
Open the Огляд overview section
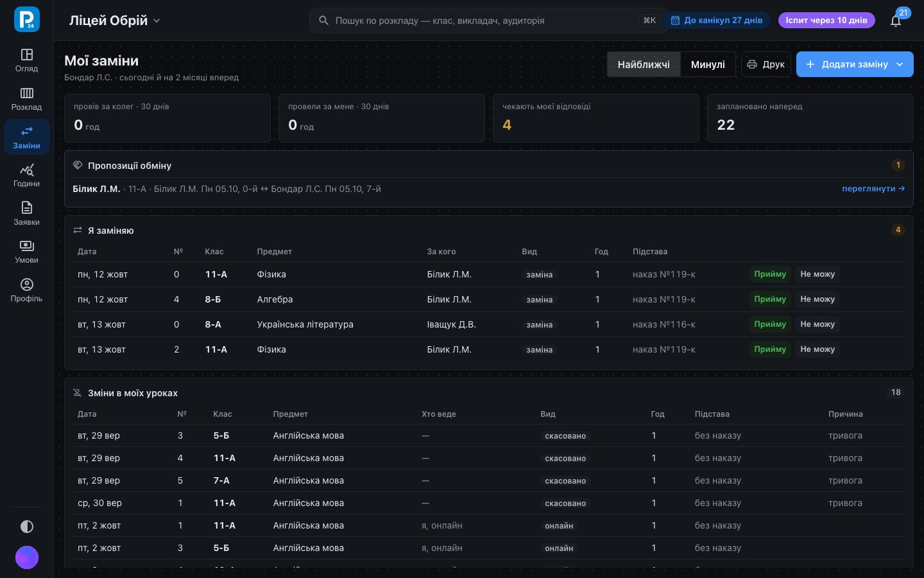[26, 60]
